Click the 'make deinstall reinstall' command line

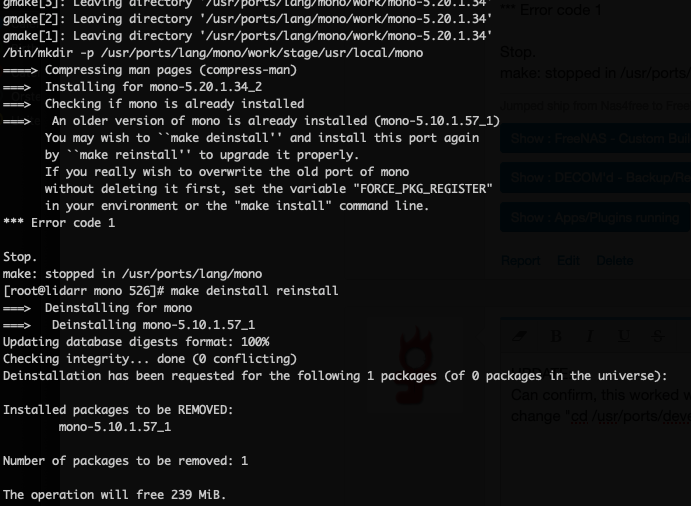pos(254,291)
